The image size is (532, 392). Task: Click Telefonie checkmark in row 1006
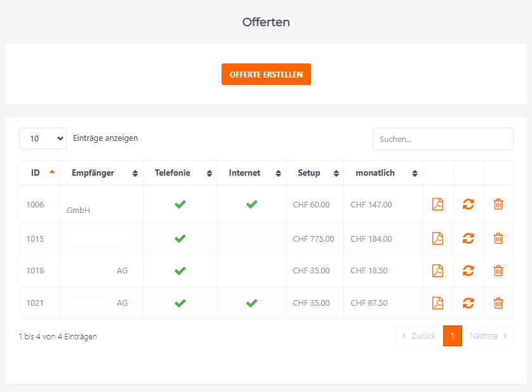(180, 204)
